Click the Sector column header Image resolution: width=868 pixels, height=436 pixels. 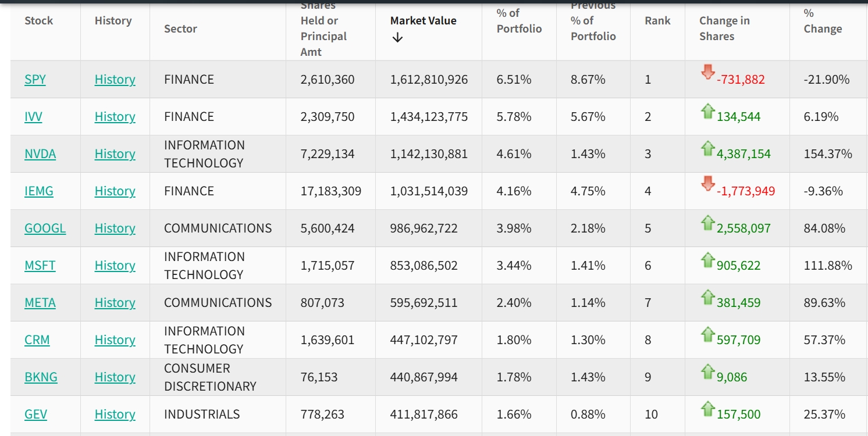[x=180, y=28]
